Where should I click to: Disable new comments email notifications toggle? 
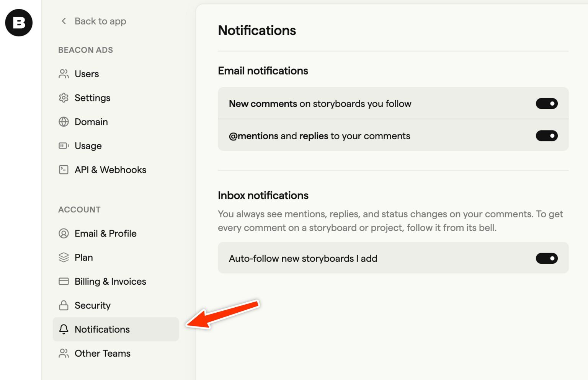click(x=546, y=104)
